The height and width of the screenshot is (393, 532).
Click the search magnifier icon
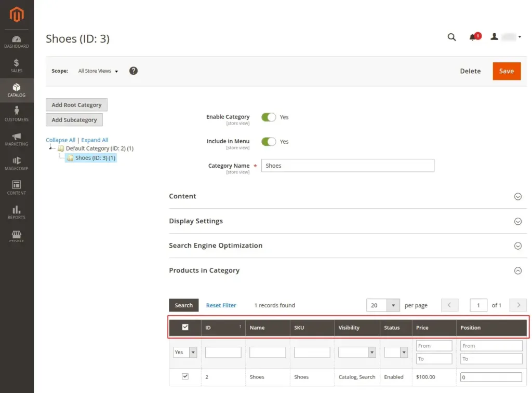(x=451, y=37)
